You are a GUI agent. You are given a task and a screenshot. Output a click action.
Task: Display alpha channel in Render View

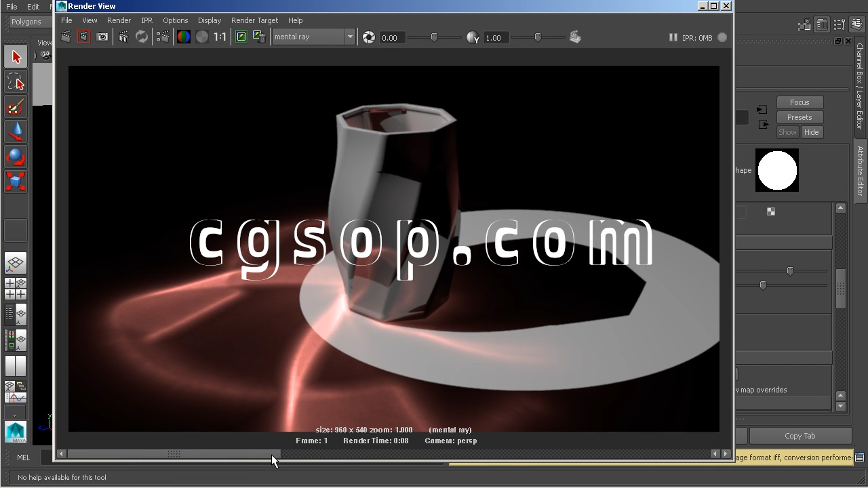click(202, 37)
